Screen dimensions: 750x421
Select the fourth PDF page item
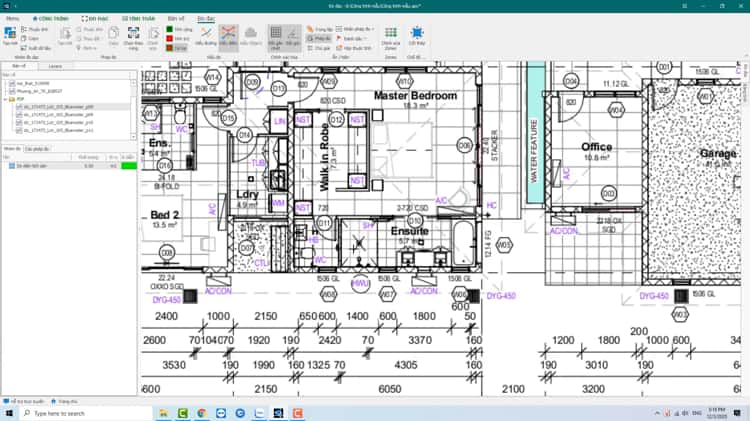(58, 130)
